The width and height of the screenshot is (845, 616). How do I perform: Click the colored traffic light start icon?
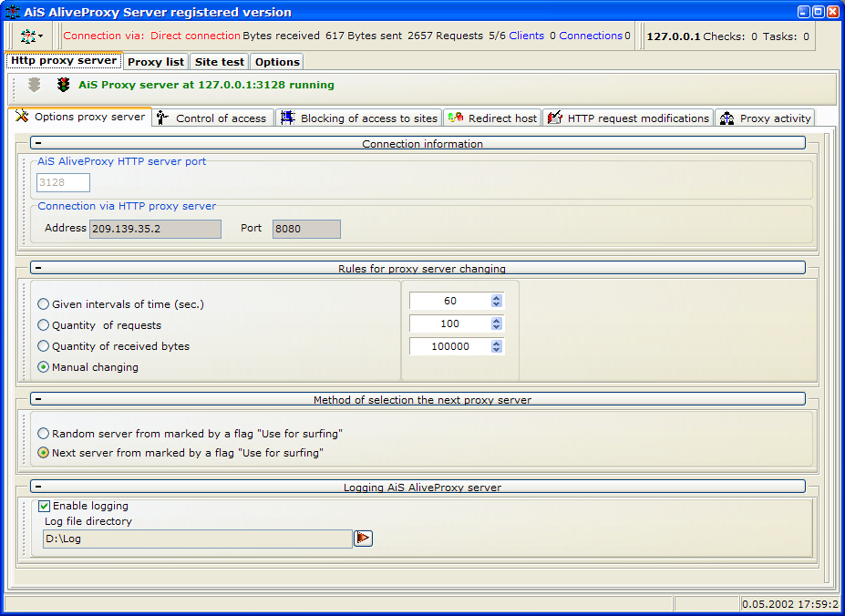(x=64, y=85)
